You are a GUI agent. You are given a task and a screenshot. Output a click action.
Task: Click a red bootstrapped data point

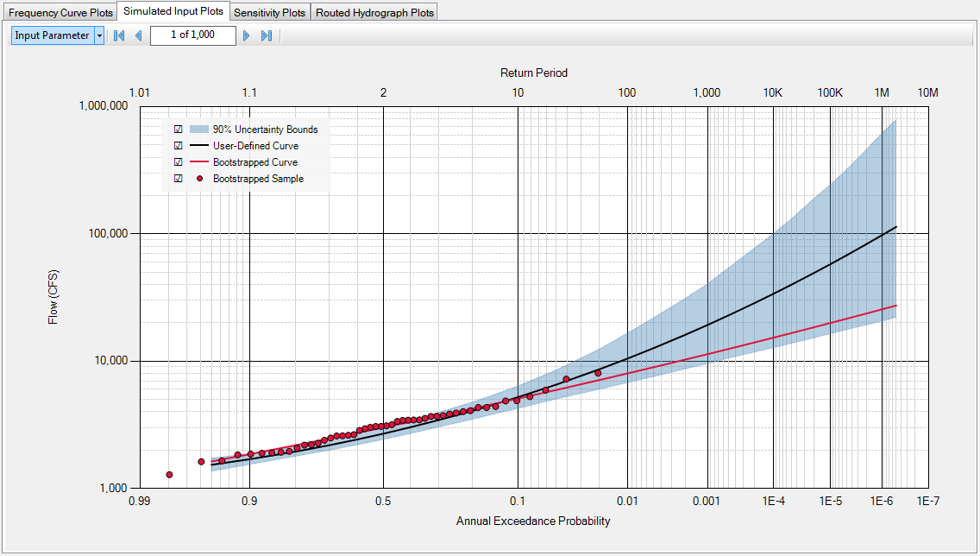565,378
